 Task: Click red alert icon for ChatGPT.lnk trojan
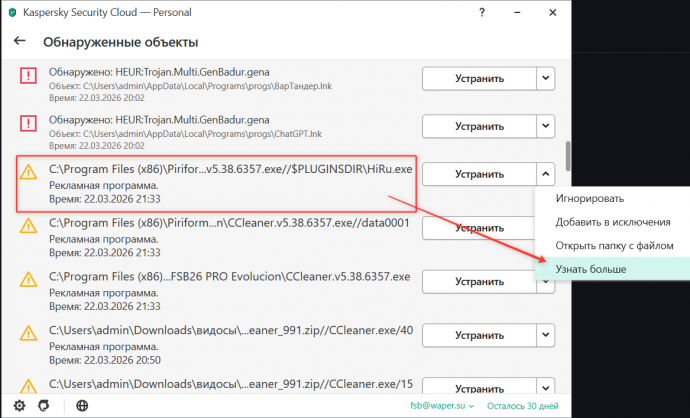click(29, 124)
